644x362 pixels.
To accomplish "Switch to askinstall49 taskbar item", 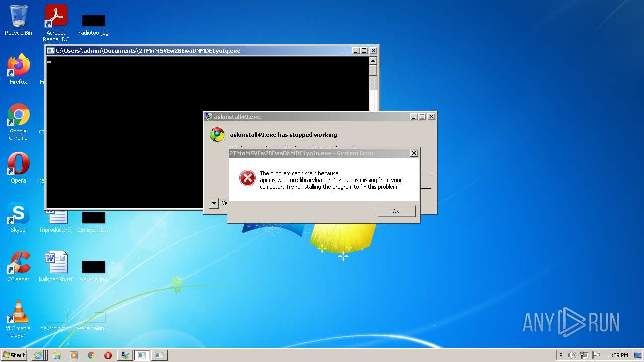I will pos(125,355).
